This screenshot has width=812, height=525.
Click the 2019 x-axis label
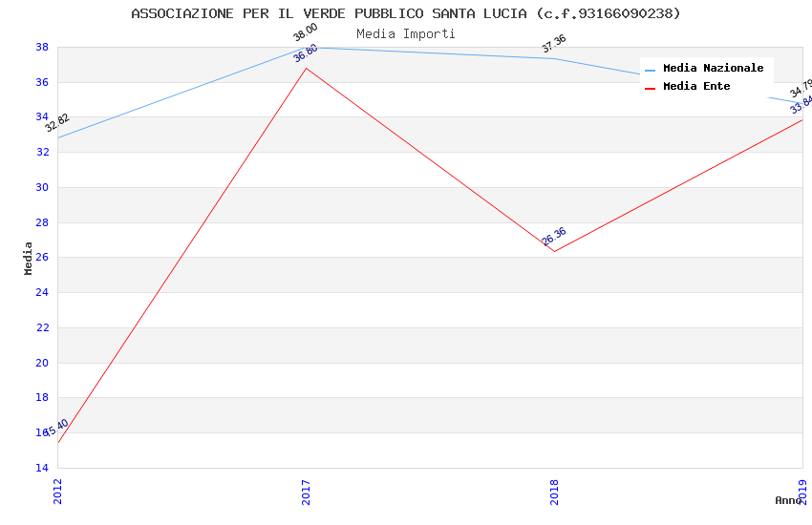[802, 492]
